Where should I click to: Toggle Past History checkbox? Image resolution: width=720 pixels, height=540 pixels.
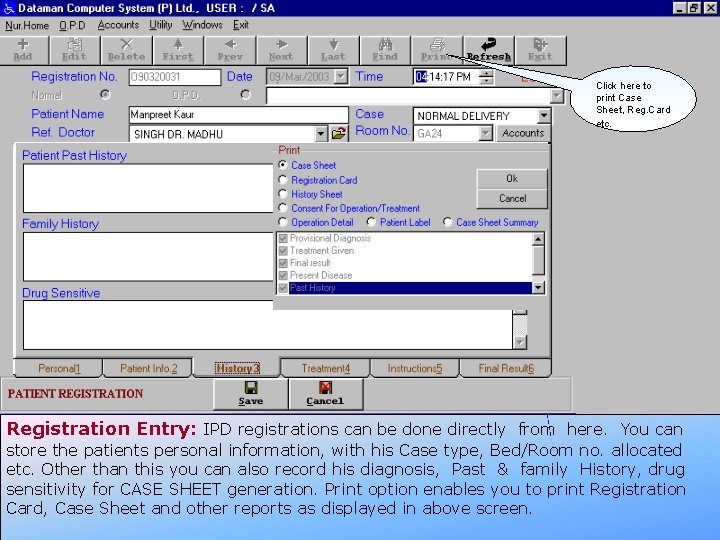283,288
